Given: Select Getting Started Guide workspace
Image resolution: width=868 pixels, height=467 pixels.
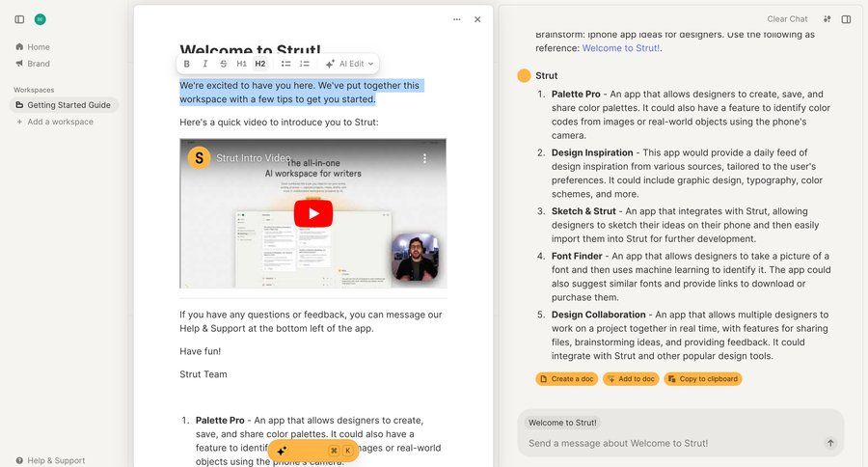Looking at the screenshot, I should click(64, 105).
